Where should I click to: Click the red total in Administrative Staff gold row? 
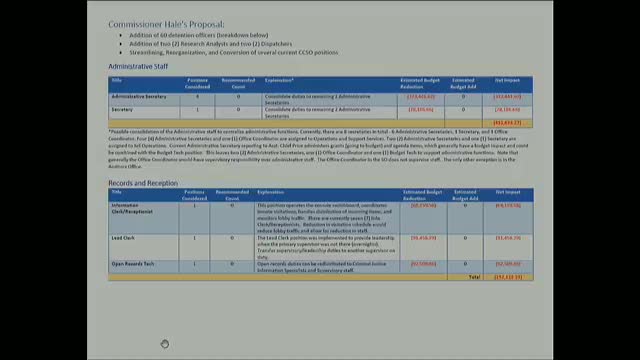pos(507,123)
